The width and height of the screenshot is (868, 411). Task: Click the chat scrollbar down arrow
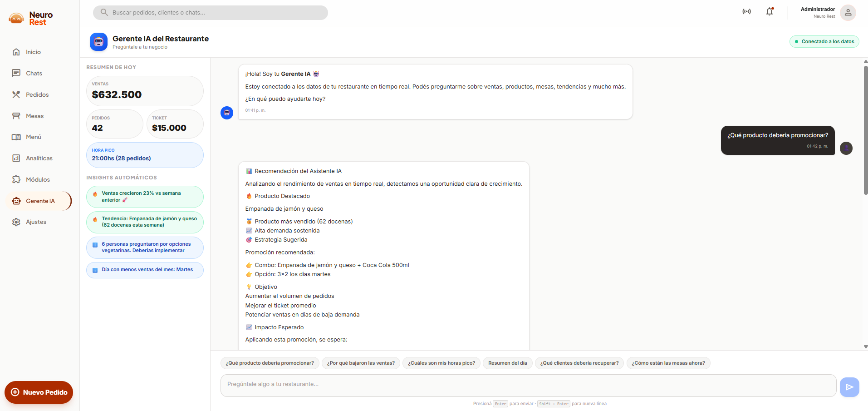[x=865, y=347]
